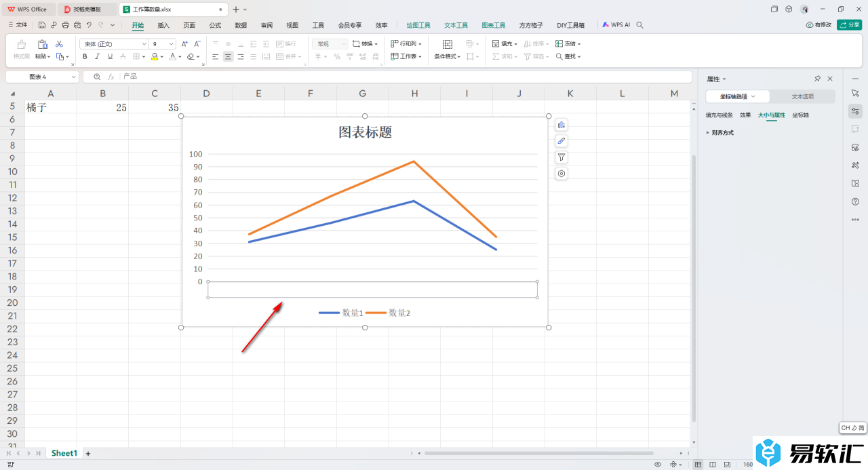Click the Paste clipboard icon
Screen dimensions: 868x470
42,44
